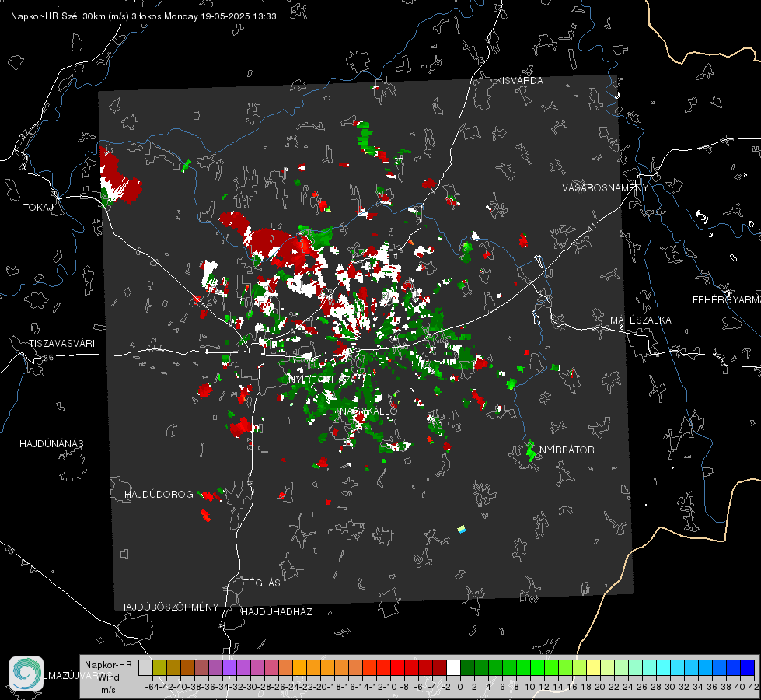Image resolution: width=761 pixels, height=700 pixels.
Task: Click the dark green swatch between 0 and 2
Action: tap(467, 667)
